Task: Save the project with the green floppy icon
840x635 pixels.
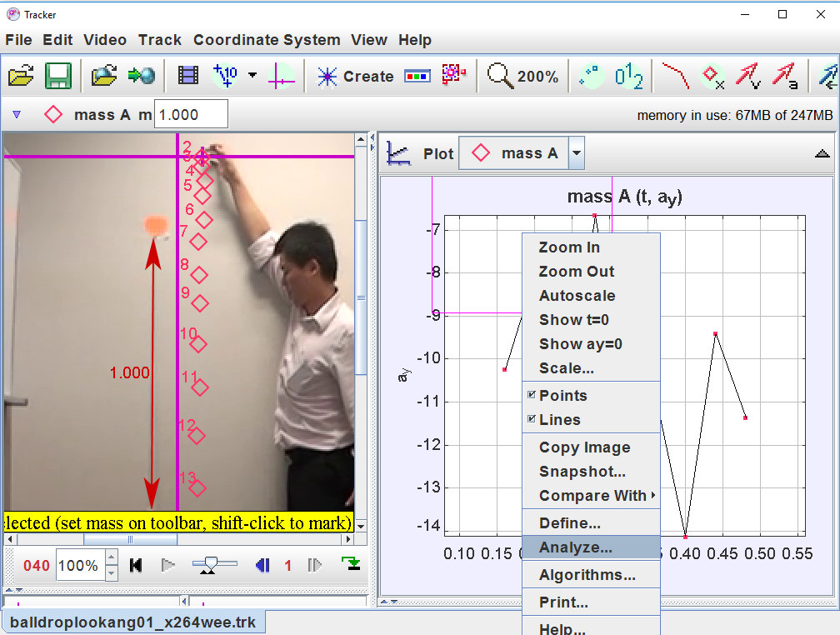Action: (x=57, y=76)
